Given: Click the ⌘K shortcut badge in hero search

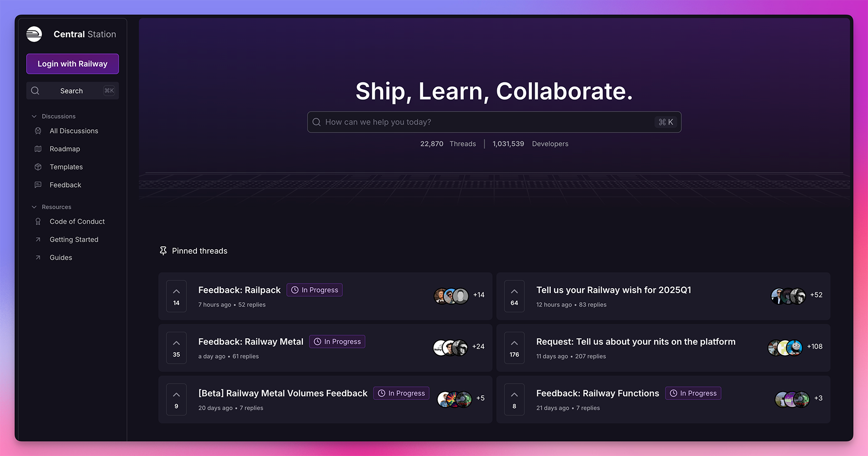Looking at the screenshot, I should 666,122.
